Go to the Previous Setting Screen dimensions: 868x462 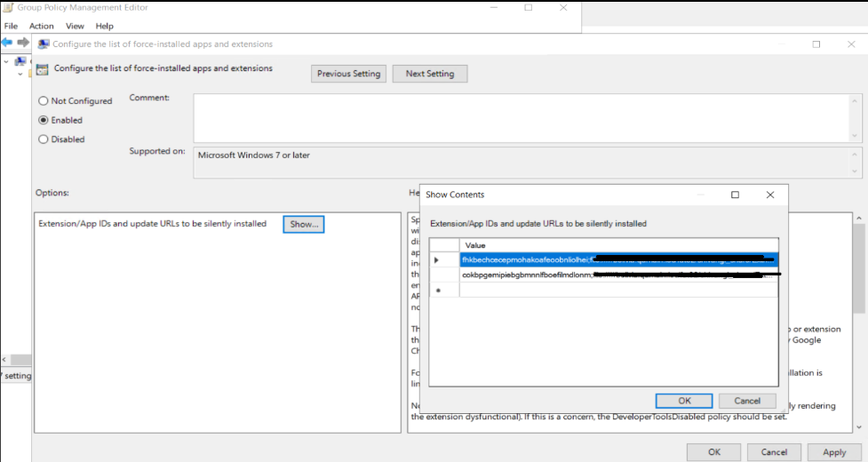(x=348, y=74)
